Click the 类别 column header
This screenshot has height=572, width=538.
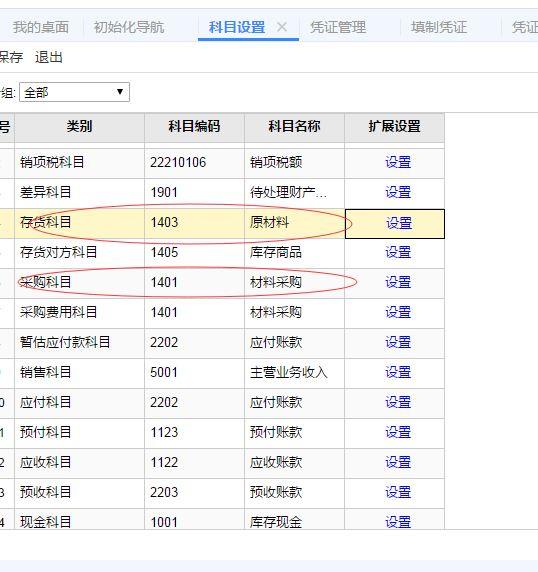80,127
